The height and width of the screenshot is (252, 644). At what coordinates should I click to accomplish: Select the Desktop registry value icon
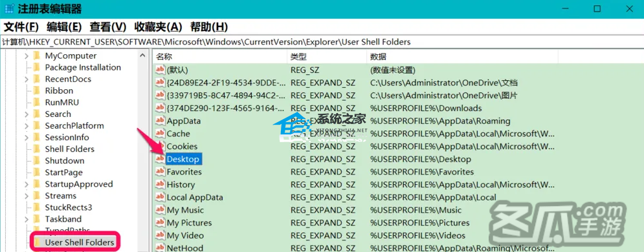[160, 159]
